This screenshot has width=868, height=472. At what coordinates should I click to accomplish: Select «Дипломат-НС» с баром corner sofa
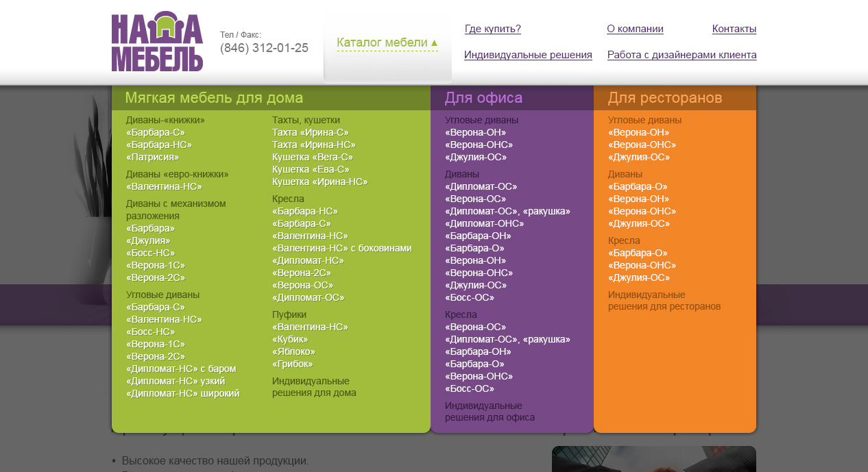[x=180, y=369]
